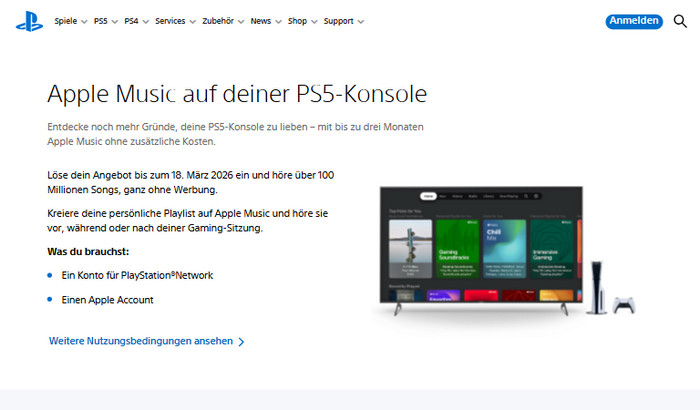
Task: Open the Zubehör menu
Action: [223, 21]
